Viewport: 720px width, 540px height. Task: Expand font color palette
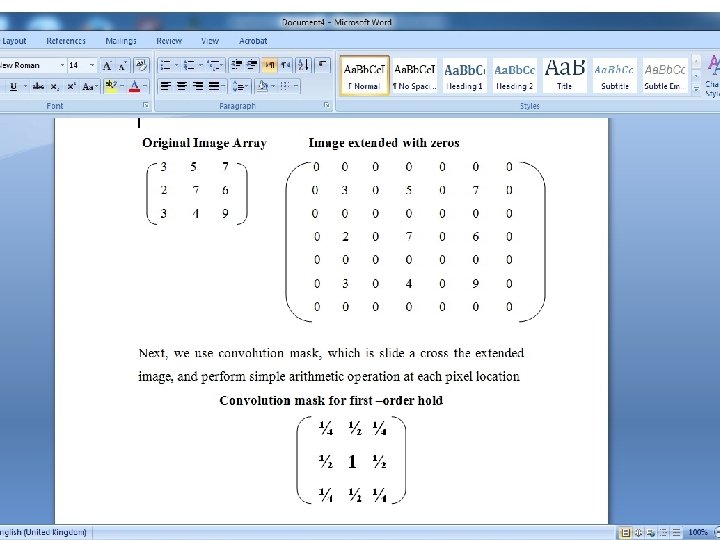(x=145, y=86)
